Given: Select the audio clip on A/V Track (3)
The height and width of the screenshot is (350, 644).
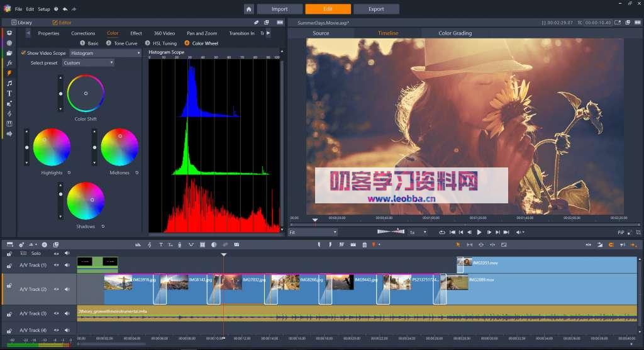Looking at the screenshot, I should pos(357,313).
